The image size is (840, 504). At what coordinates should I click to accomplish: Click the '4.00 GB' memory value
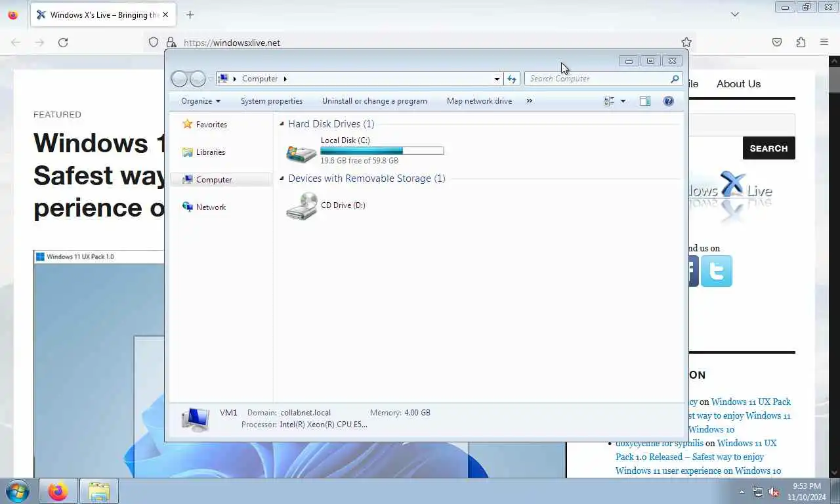click(x=417, y=413)
